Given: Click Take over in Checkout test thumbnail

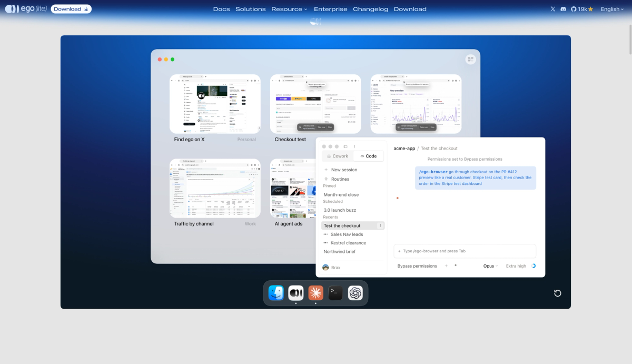Looking at the screenshot, I should [321, 127].
